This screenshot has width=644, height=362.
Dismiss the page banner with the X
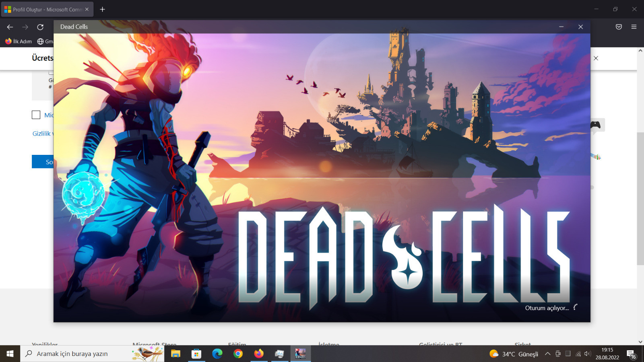(596, 58)
